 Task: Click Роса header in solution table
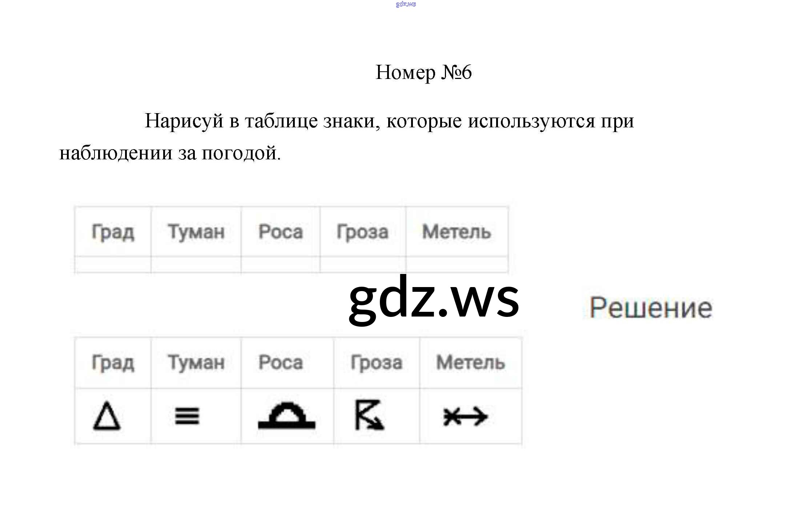pyautogui.click(x=281, y=363)
